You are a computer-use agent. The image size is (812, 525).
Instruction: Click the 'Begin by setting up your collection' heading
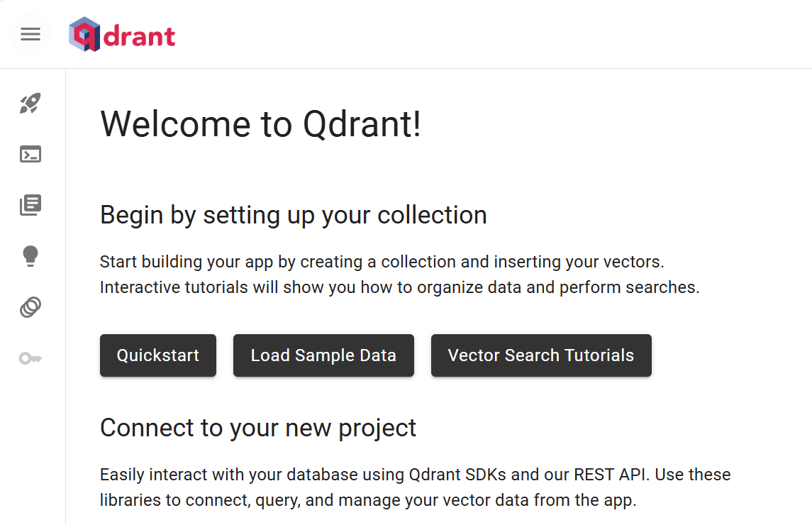tap(294, 215)
